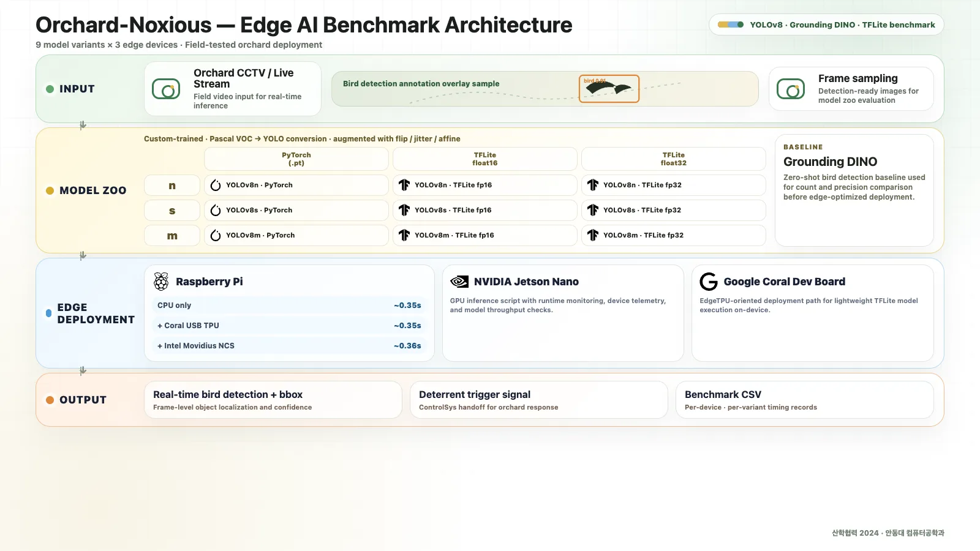Open the Grounding DINO baseline card
This screenshot has height=551, width=980.
854,190
